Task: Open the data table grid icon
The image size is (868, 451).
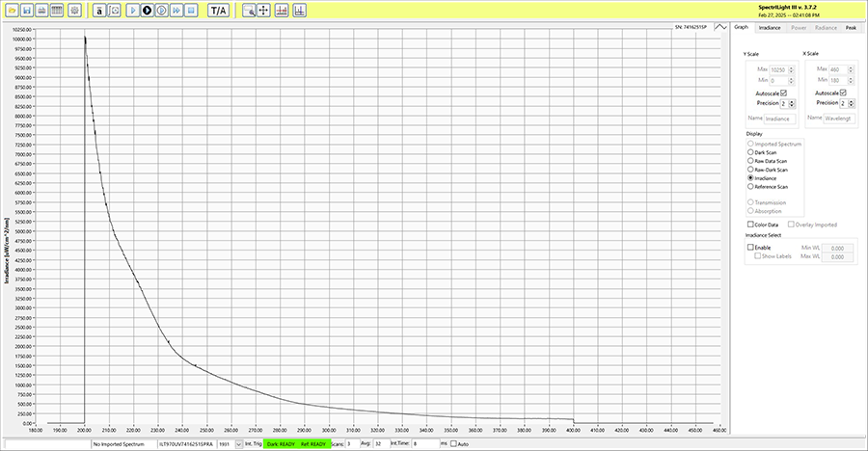Action: point(57,11)
